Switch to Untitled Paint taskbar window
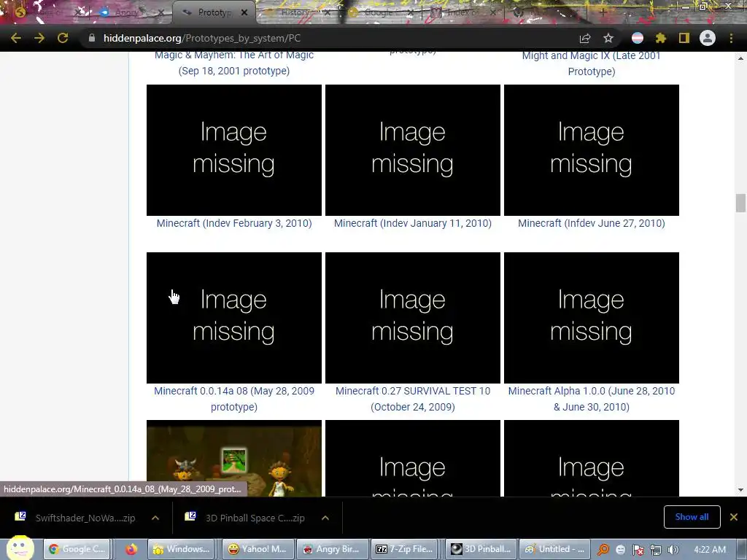 tap(555, 549)
